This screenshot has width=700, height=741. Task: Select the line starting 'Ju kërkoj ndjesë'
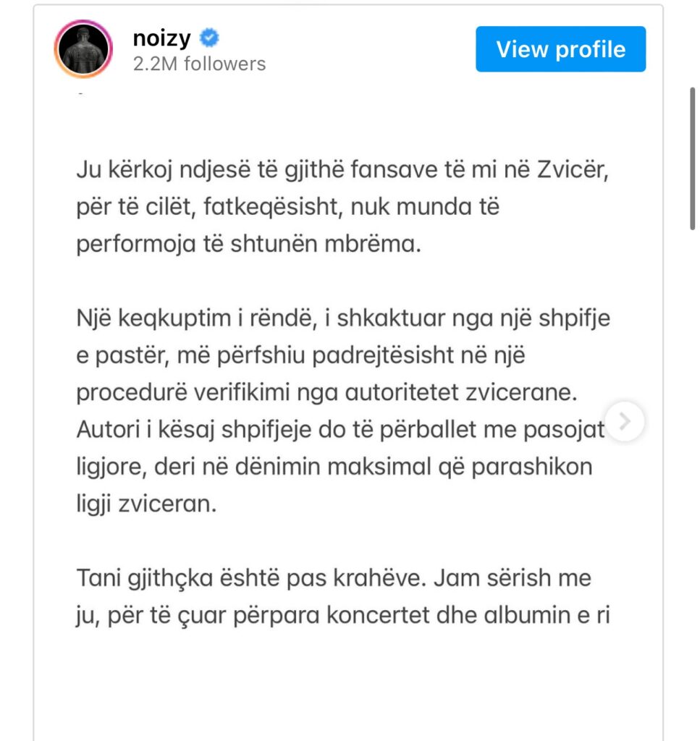click(x=342, y=169)
